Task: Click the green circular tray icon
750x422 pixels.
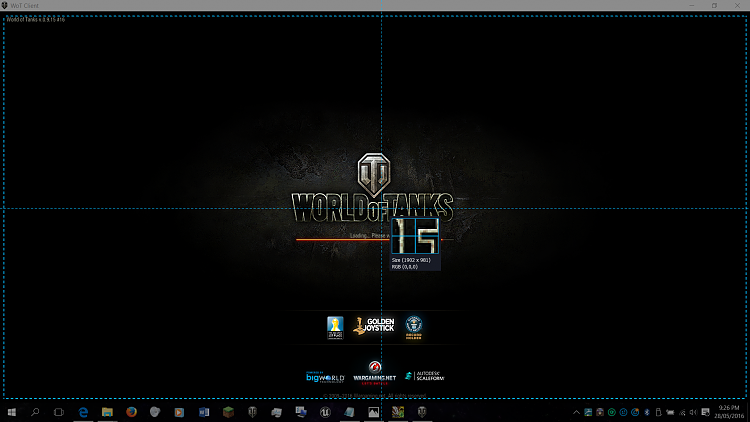Action: tap(612, 412)
